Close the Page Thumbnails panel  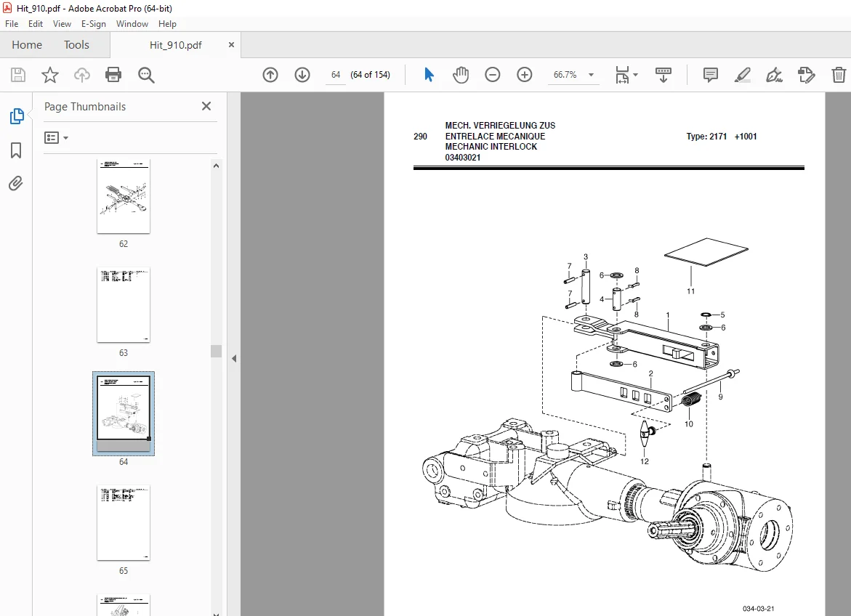206,106
